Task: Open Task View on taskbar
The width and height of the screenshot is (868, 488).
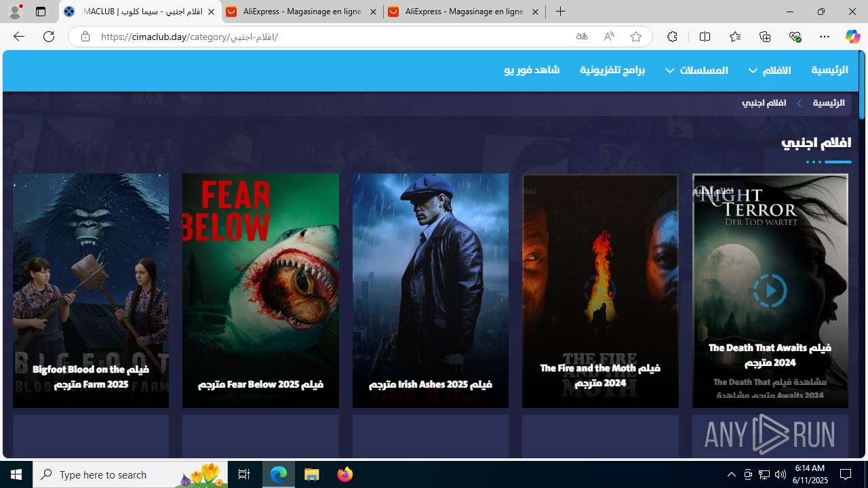Action: (x=244, y=474)
